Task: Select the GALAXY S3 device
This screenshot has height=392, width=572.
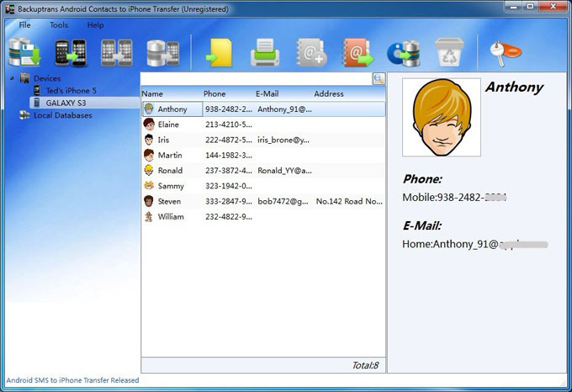Action: pos(66,103)
